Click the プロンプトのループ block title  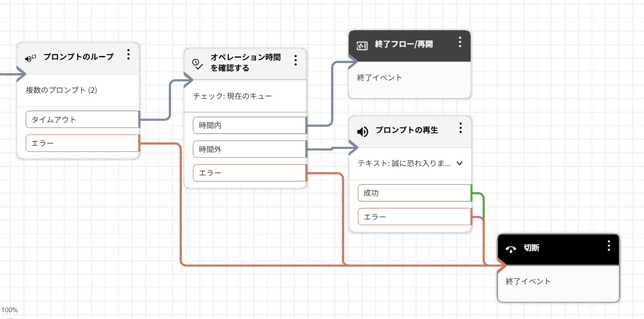(x=79, y=57)
